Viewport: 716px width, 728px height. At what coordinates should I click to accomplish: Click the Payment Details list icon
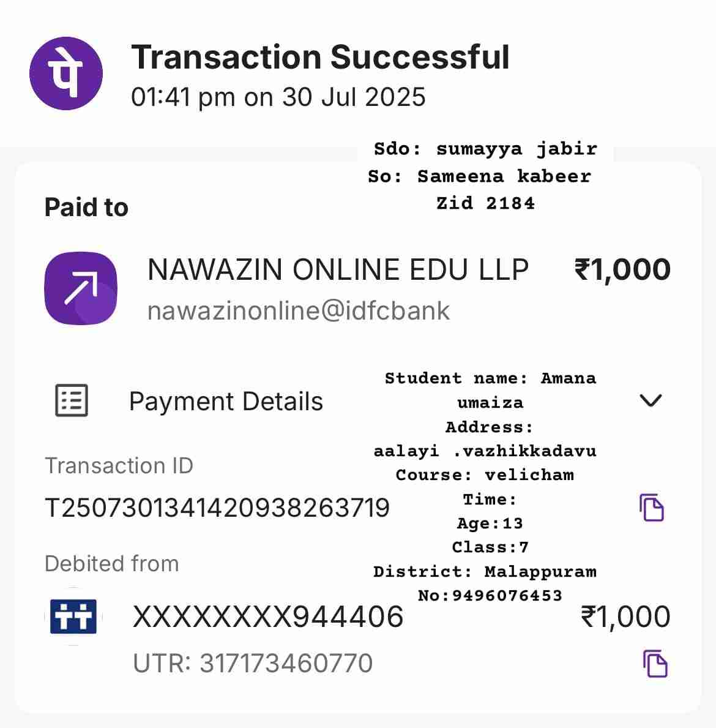click(72, 401)
